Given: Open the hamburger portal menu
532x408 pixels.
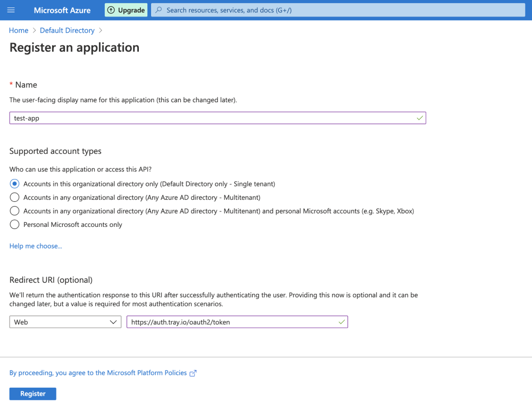Looking at the screenshot, I should [x=10, y=10].
